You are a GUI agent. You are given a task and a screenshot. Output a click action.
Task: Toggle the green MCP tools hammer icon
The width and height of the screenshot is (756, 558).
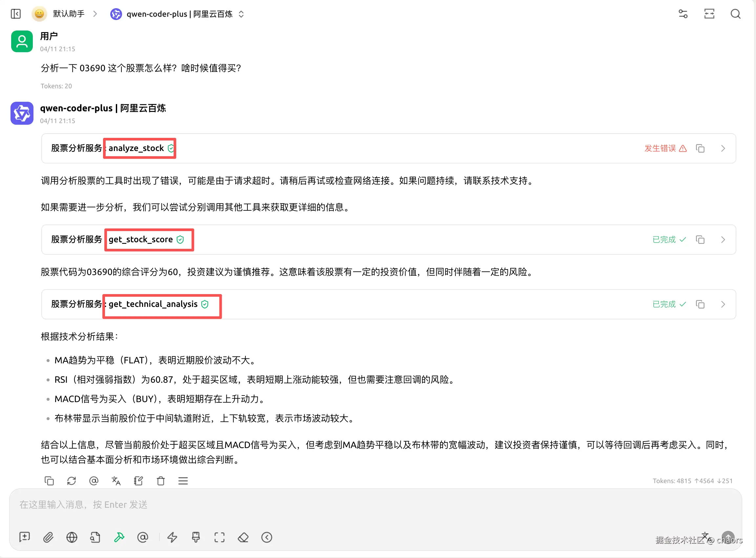[x=119, y=537]
